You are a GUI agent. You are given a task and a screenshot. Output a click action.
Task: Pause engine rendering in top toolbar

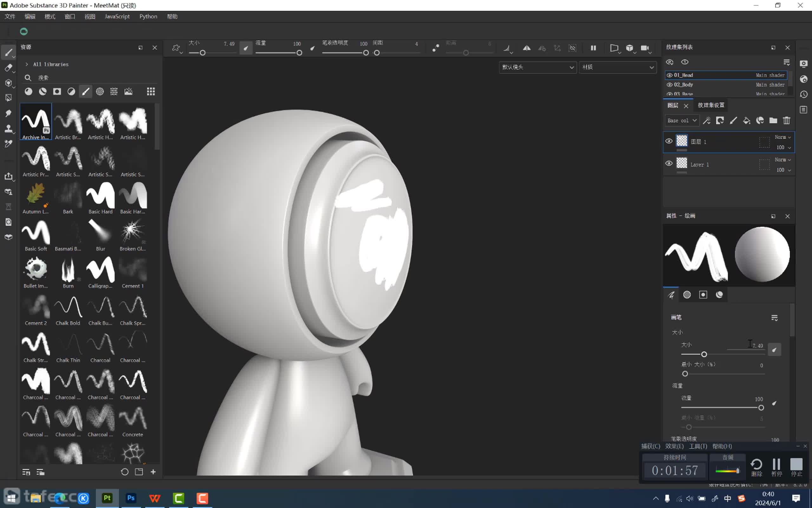click(593, 48)
